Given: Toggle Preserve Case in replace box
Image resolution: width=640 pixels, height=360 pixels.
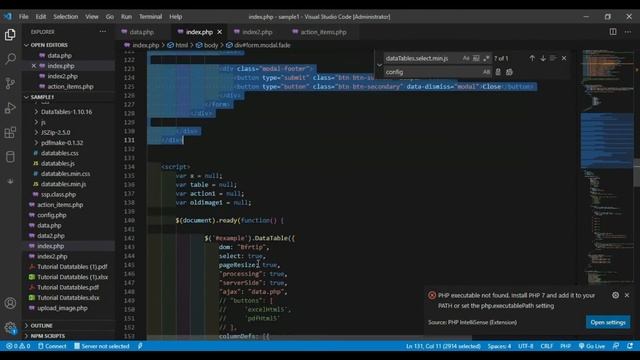Looking at the screenshot, I should tap(486, 72).
